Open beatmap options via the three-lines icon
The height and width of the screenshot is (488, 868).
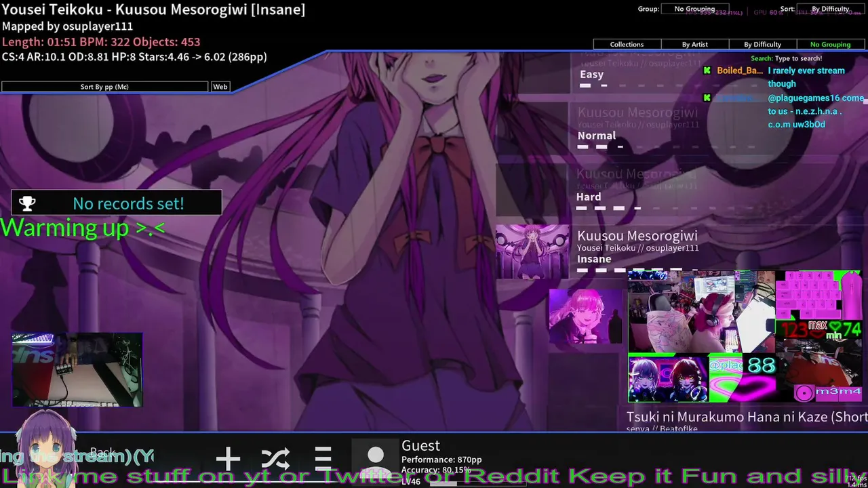click(x=323, y=459)
